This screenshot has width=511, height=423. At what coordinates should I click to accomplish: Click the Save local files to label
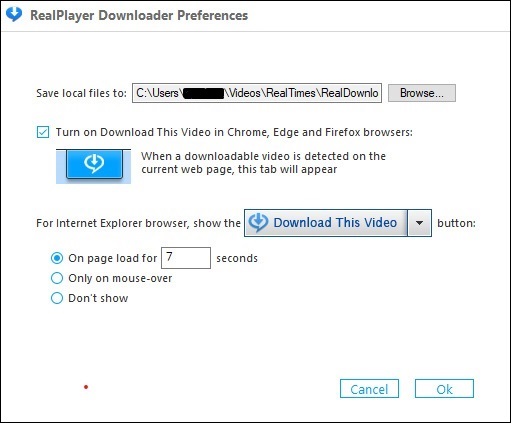[81, 93]
